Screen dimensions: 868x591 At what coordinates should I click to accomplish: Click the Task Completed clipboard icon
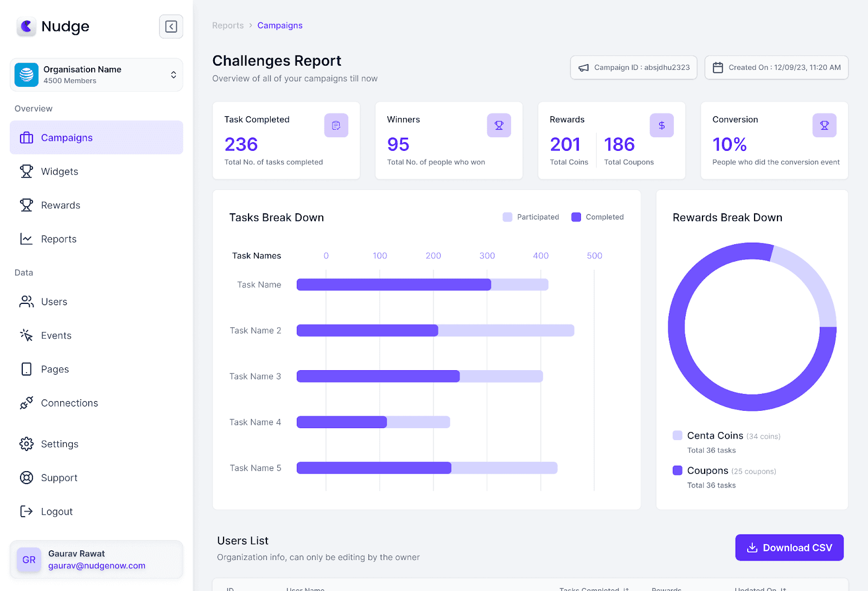pyautogui.click(x=336, y=125)
